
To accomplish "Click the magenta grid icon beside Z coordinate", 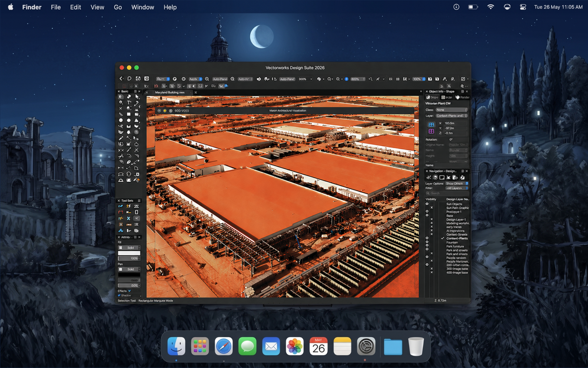I will point(431,132).
